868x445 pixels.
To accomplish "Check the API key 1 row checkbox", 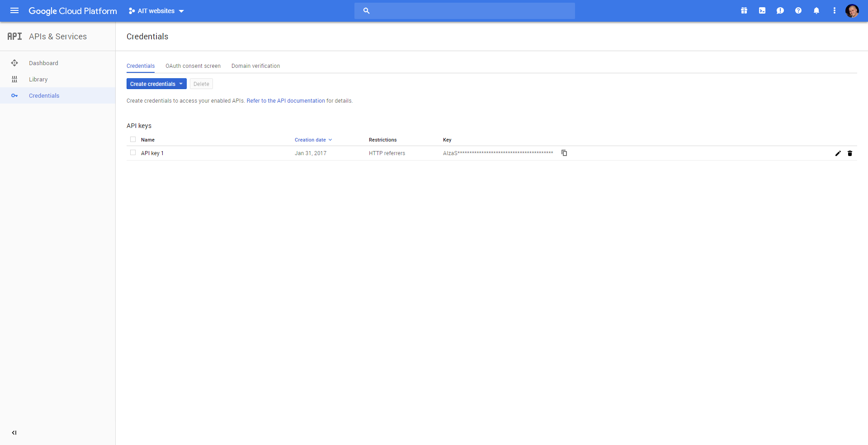I will [x=133, y=152].
